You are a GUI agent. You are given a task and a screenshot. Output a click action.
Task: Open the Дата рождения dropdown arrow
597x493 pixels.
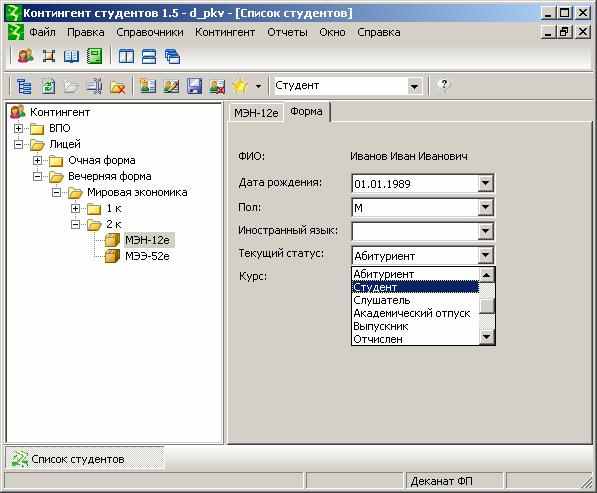[x=485, y=183]
